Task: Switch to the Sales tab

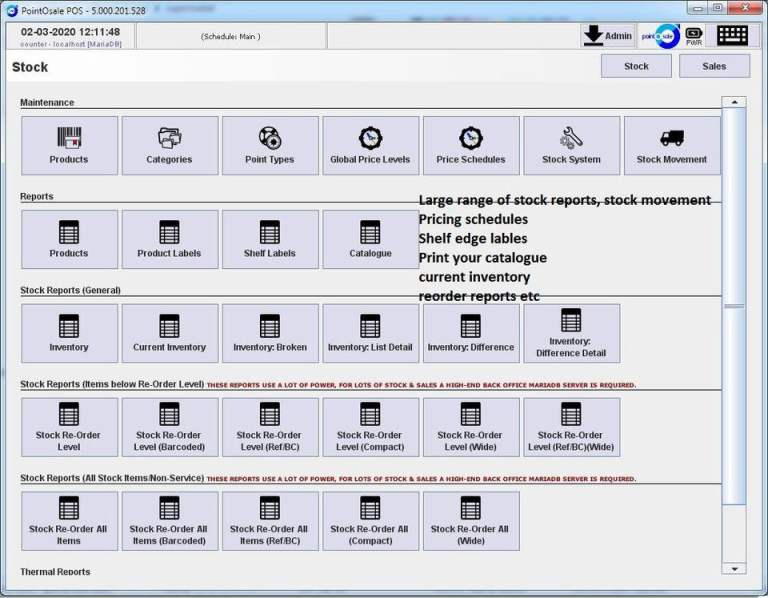Action: click(714, 66)
